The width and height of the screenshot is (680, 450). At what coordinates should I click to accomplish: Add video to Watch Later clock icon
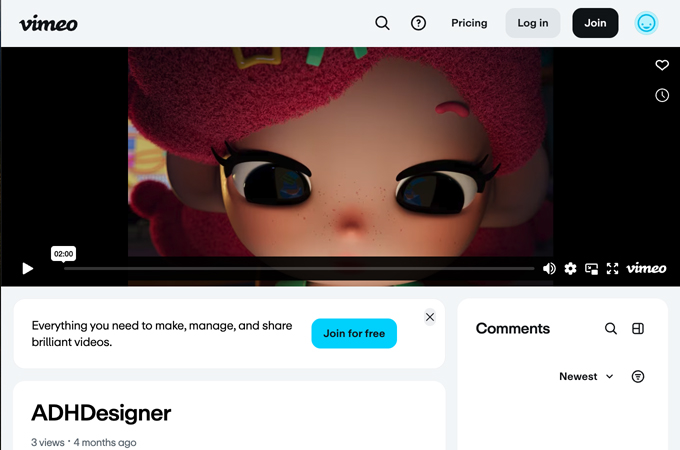click(662, 95)
